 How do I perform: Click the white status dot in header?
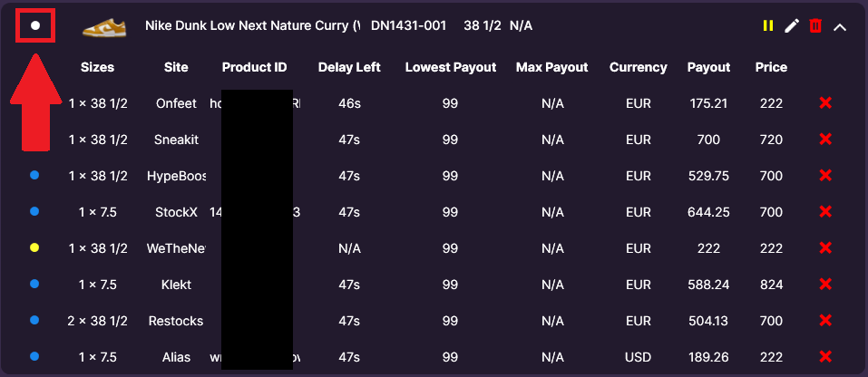click(34, 25)
